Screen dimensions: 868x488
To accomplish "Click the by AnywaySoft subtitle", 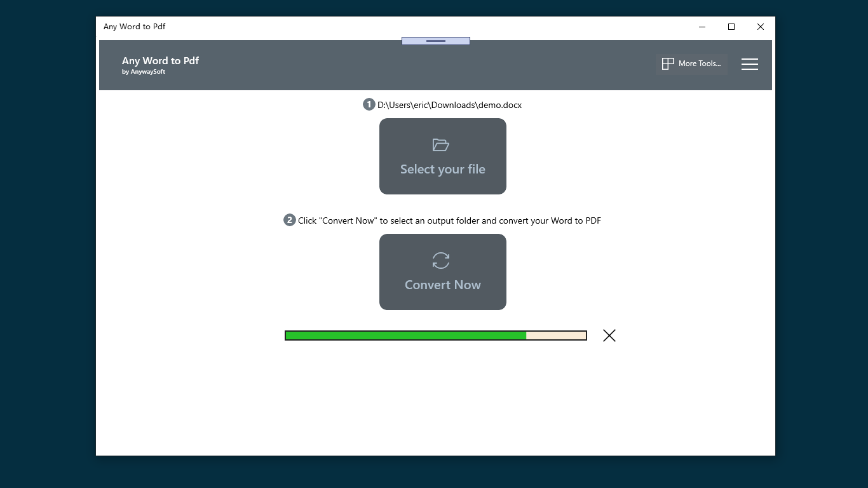I will pyautogui.click(x=144, y=72).
